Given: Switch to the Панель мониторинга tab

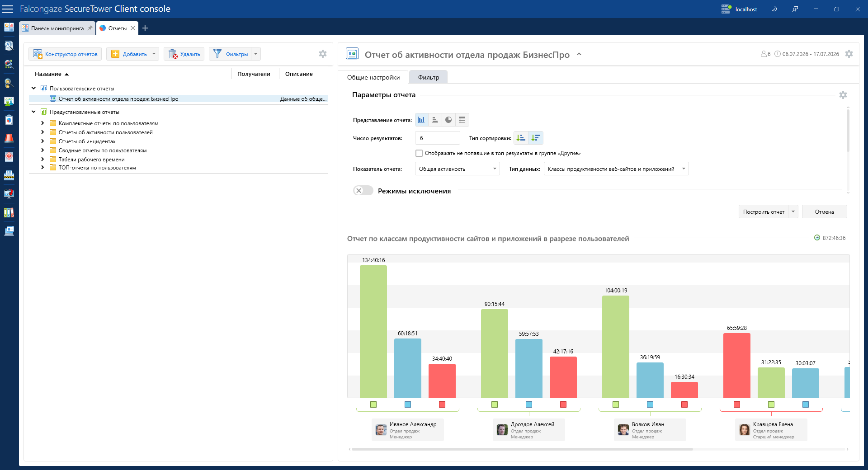Looking at the screenshot, I should [57, 28].
